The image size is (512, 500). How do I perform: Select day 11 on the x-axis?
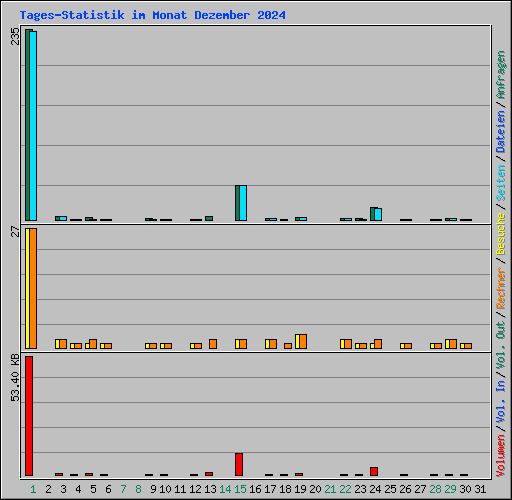click(180, 489)
